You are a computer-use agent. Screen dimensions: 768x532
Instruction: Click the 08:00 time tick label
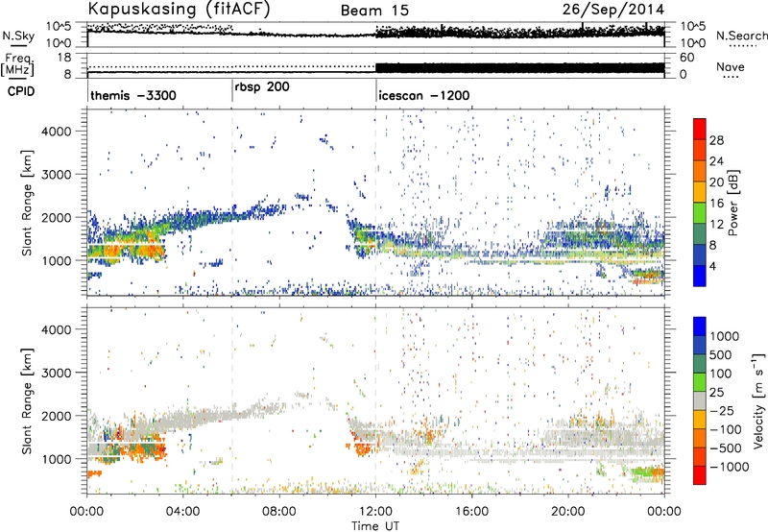coord(279,512)
